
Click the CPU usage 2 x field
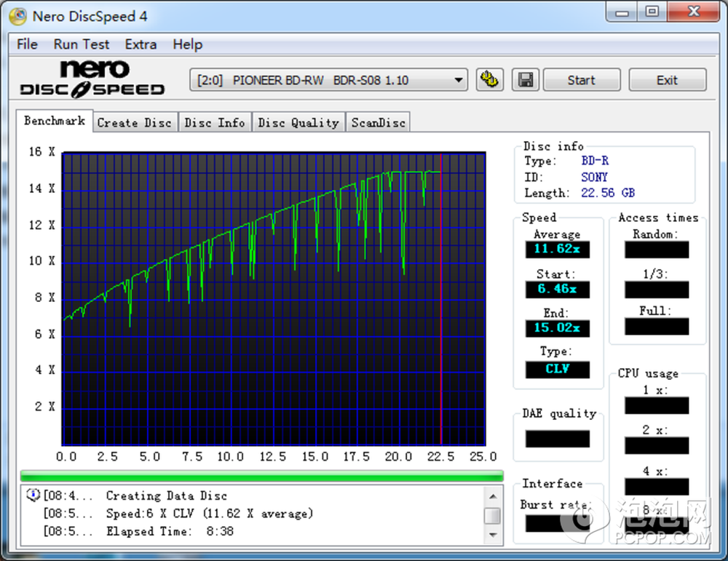point(657,445)
